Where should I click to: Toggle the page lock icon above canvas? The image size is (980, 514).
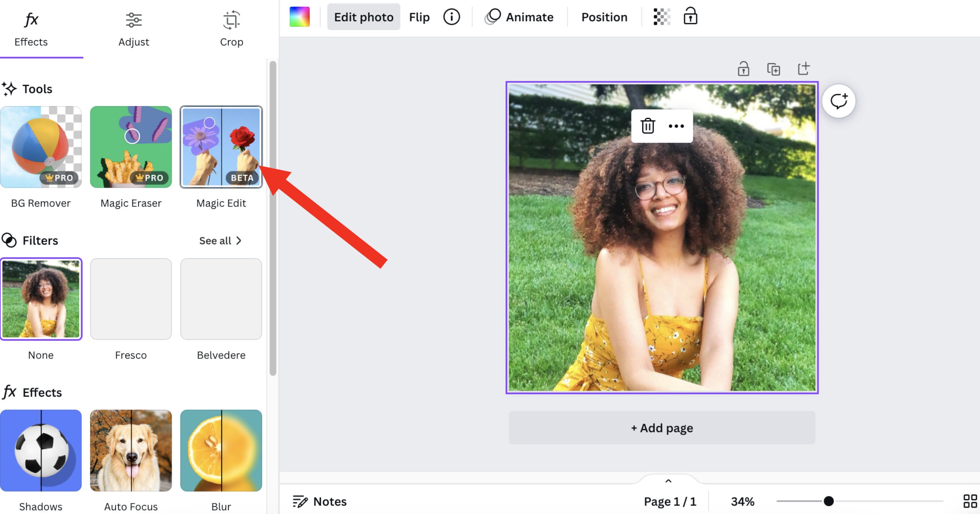[743, 69]
